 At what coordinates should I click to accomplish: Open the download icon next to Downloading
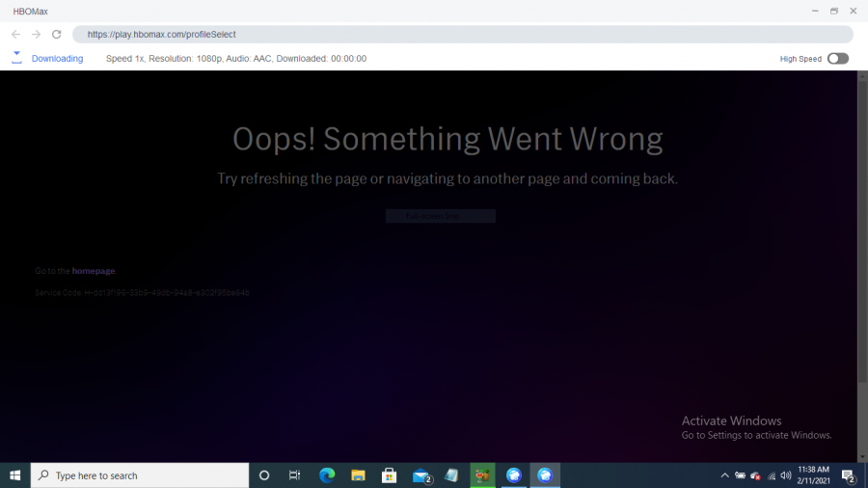coord(16,58)
